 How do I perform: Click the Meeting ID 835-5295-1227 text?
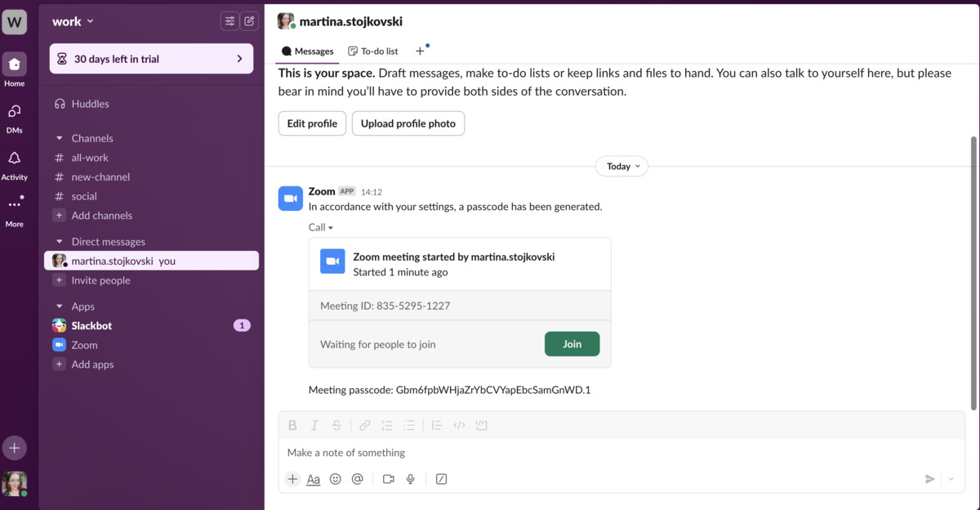pos(385,306)
